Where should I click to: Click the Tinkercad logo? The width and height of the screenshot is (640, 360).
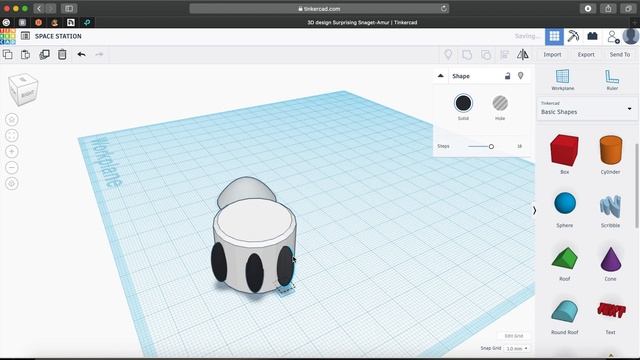pos(8,36)
